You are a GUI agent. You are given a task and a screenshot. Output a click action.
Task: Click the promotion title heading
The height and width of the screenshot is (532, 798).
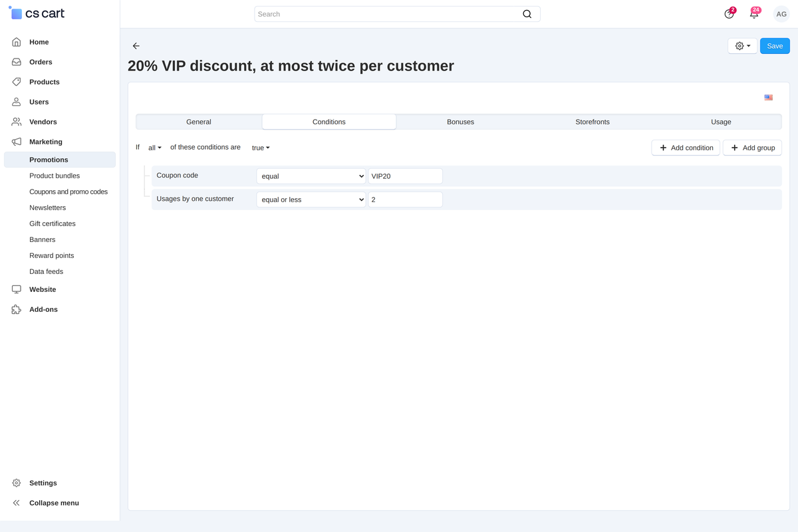pos(291,66)
